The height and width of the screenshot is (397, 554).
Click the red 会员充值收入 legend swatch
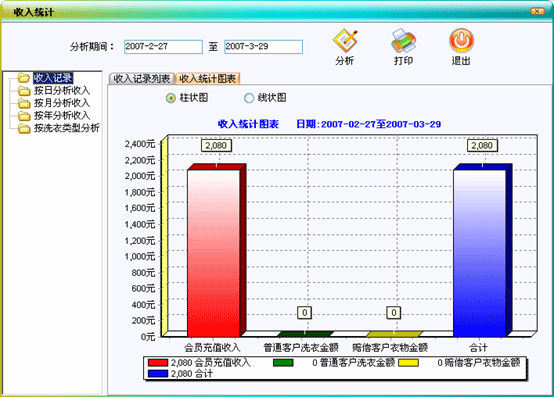tap(158, 363)
